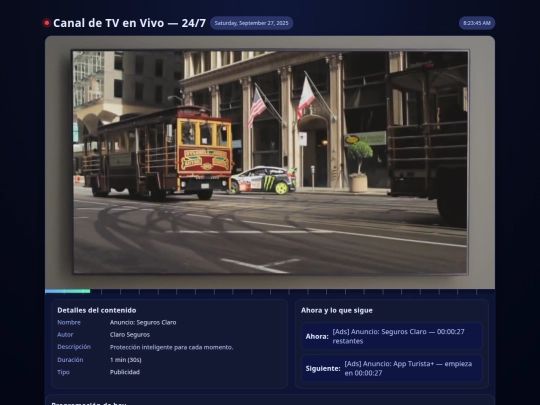Click the date pill Saturday, September 27, 2025
The height and width of the screenshot is (405, 540).
251,23
